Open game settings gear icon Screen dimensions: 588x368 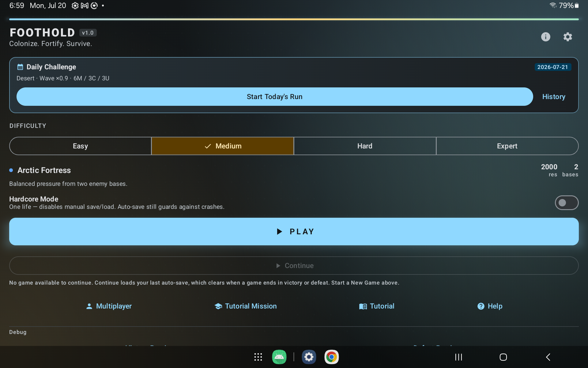568,37
